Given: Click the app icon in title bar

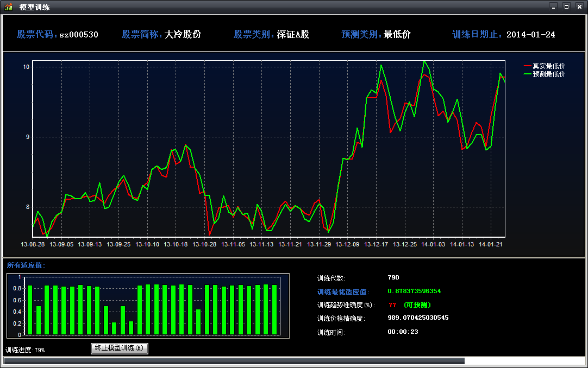Looking at the screenshot, I should click(x=8, y=7).
